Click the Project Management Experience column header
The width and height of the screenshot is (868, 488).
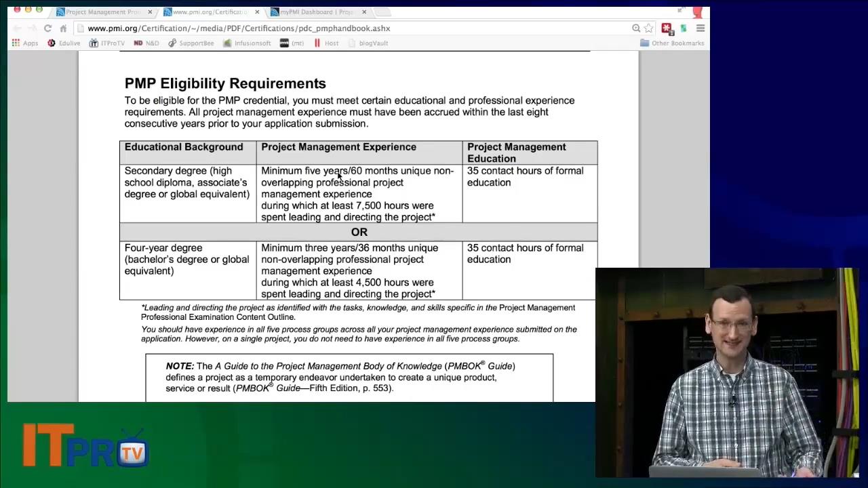(359, 152)
